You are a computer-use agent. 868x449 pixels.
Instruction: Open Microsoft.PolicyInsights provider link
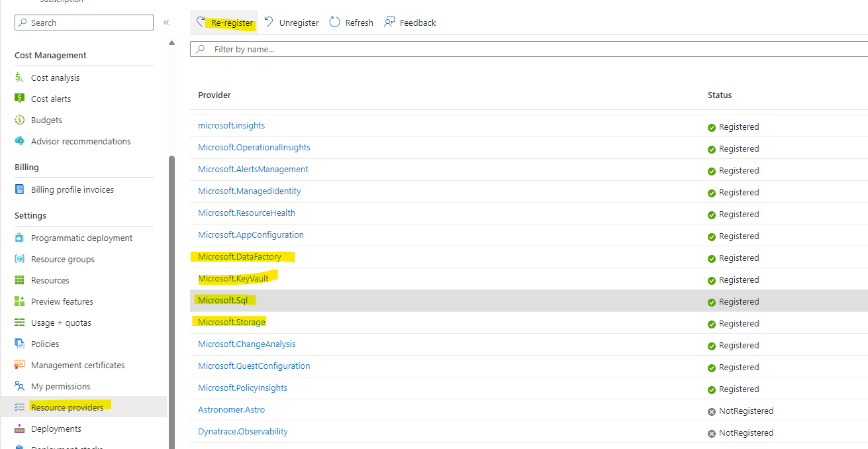click(x=242, y=387)
